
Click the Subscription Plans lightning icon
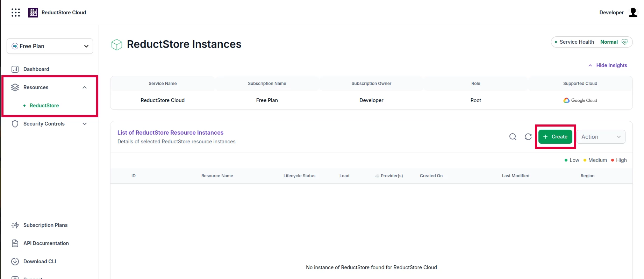click(x=15, y=225)
